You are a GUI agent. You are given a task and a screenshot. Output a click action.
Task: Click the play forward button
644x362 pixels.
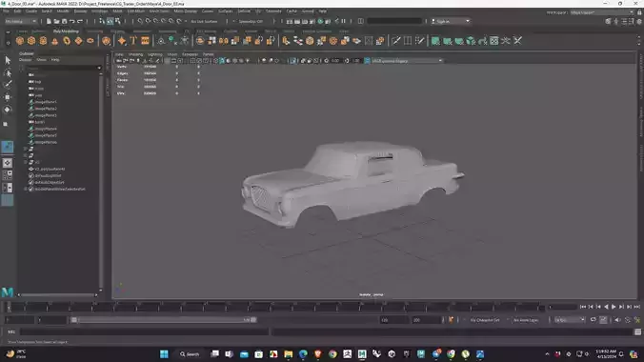click(x=614, y=307)
